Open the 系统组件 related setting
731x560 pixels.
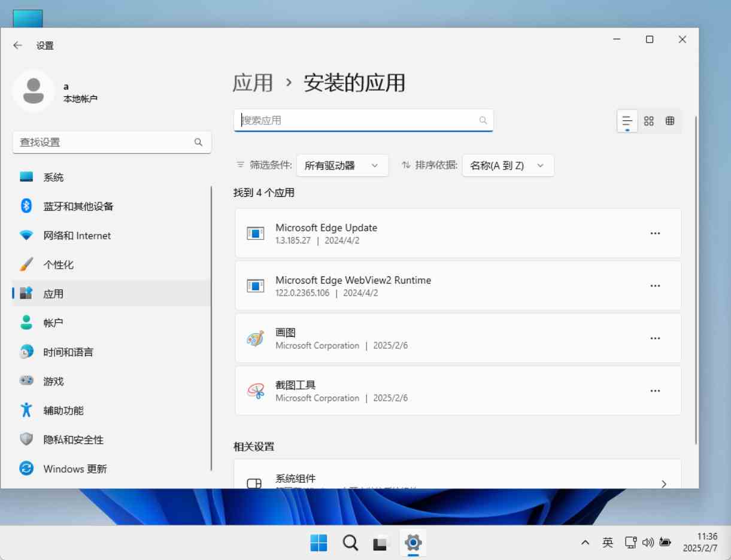click(458, 474)
